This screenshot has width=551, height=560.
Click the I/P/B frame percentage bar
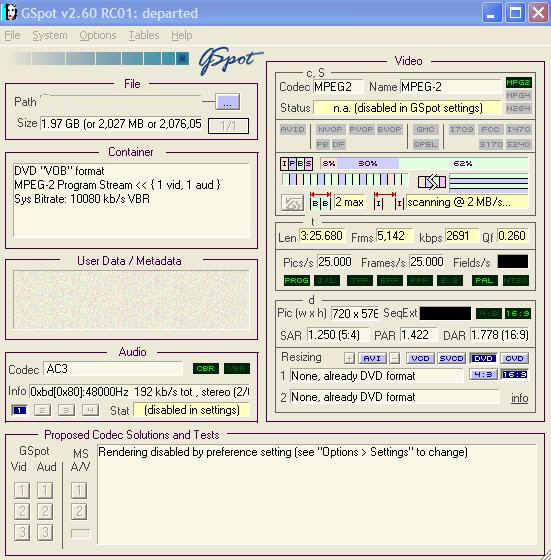click(424, 164)
